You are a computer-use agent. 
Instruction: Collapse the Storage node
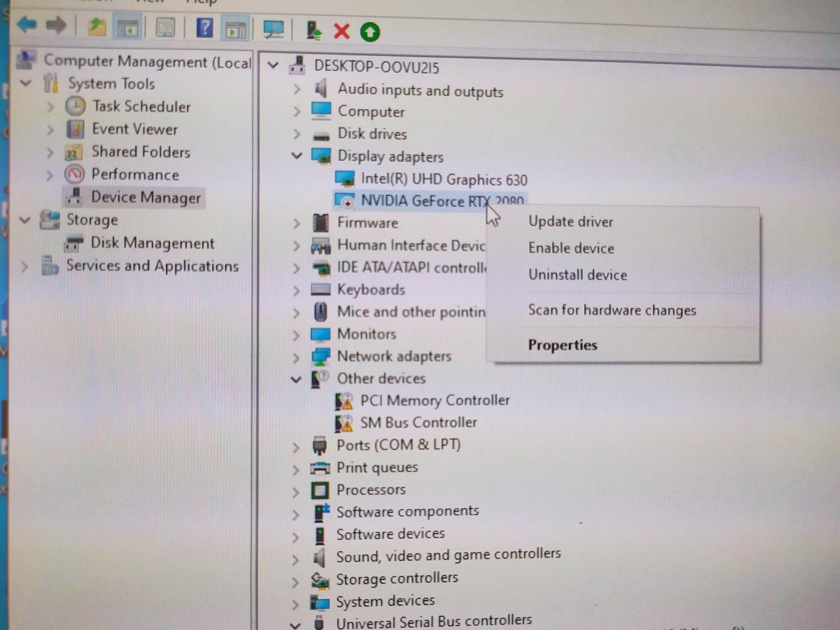25,220
